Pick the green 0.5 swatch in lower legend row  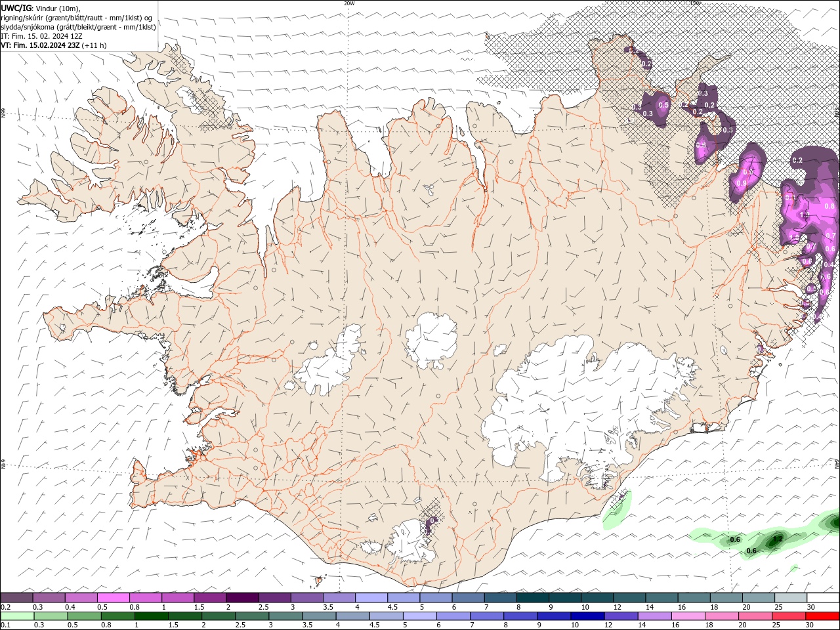[x=84, y=616]
